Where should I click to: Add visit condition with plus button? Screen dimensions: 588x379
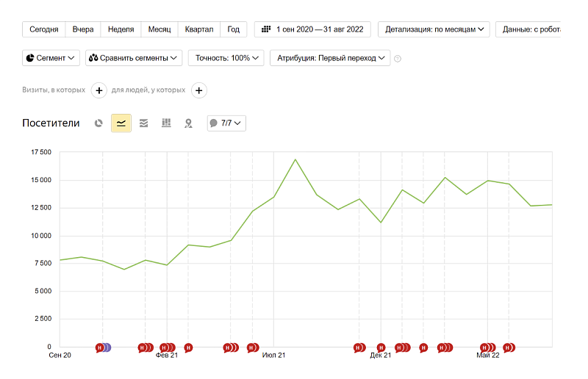click(98, 90)
